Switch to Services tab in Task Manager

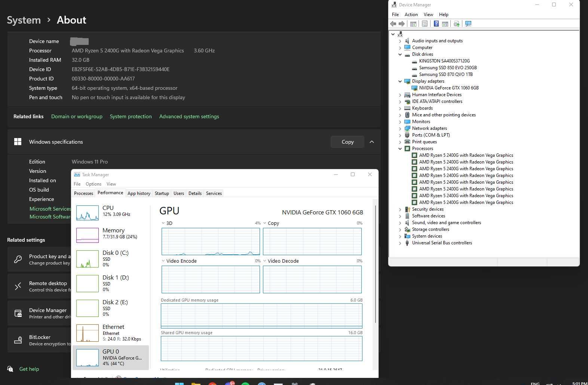click(x=214, y=193)
